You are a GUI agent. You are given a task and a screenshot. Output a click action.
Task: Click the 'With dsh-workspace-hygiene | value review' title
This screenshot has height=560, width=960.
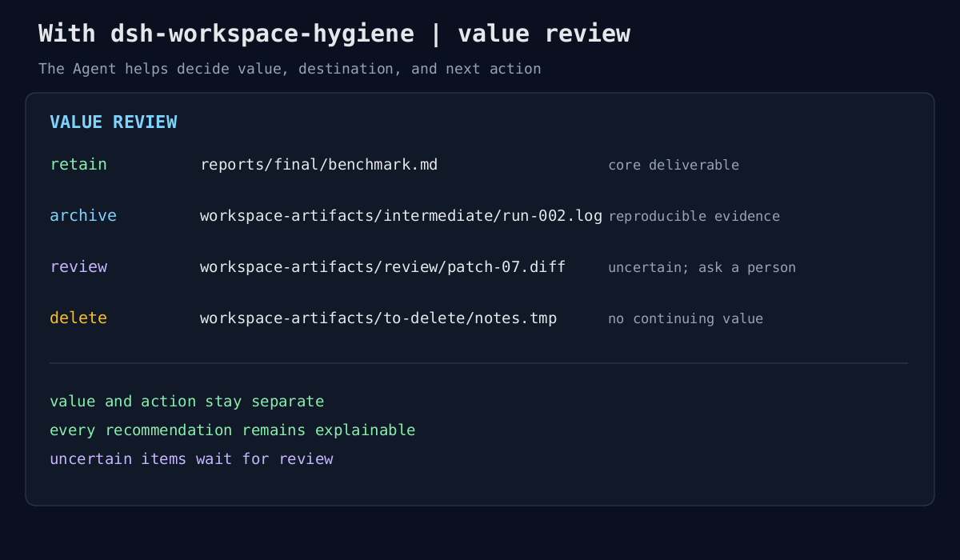pos(334,34)
